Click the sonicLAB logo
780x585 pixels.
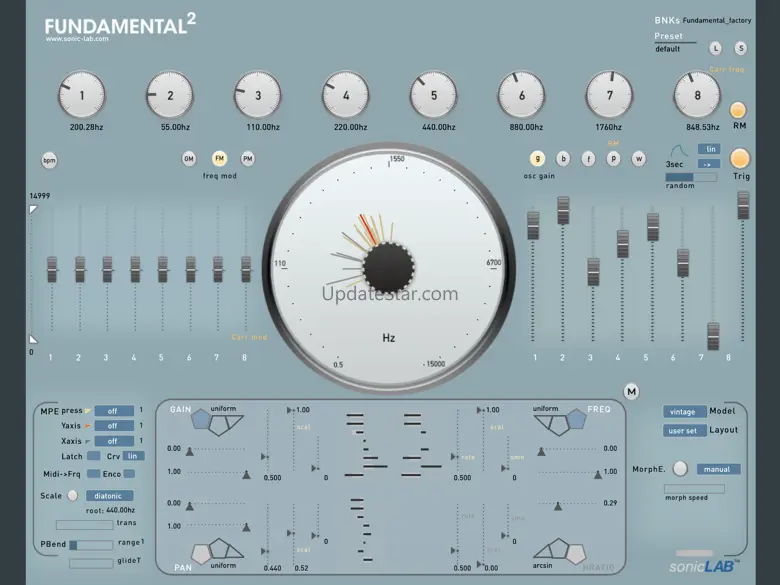704,566
